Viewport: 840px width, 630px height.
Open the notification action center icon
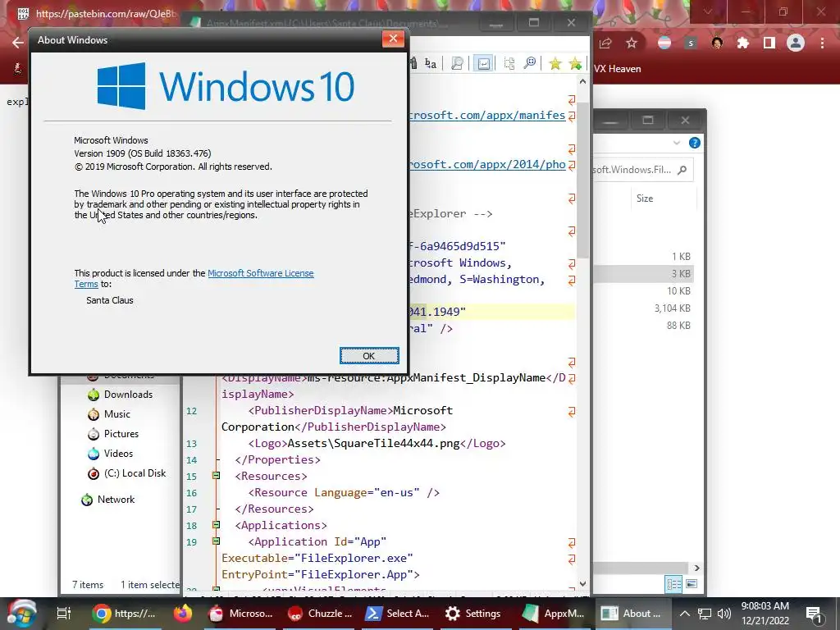[815, 614]
